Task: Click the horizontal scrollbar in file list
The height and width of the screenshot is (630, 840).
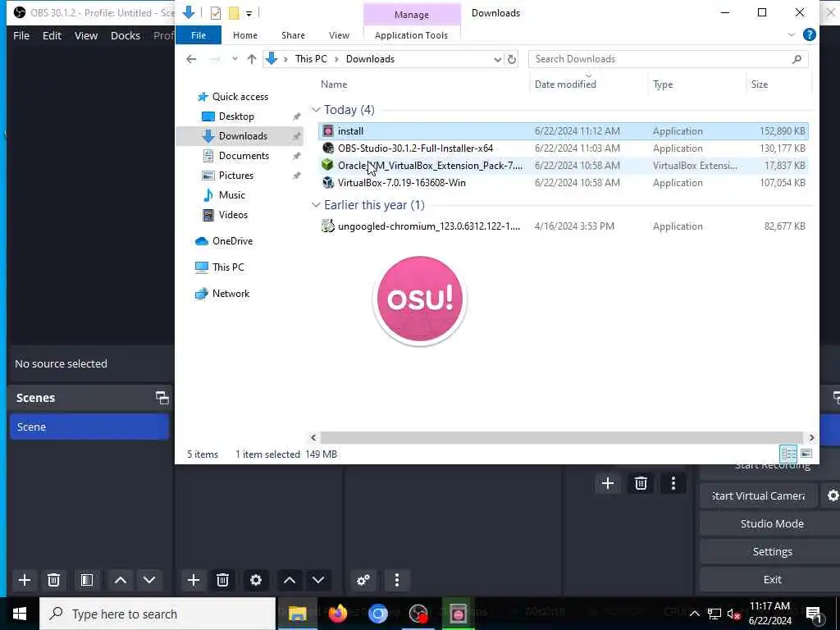Action: [x=561, y=438]
